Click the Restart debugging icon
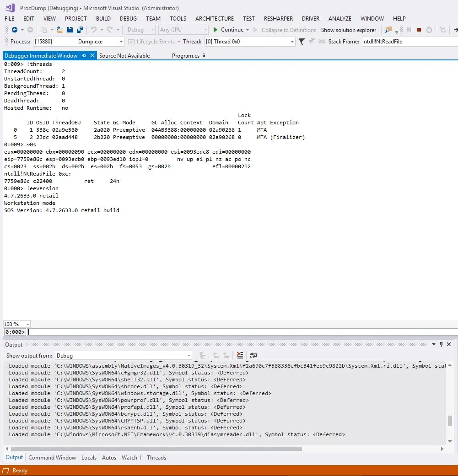 [x=429, y=30]
